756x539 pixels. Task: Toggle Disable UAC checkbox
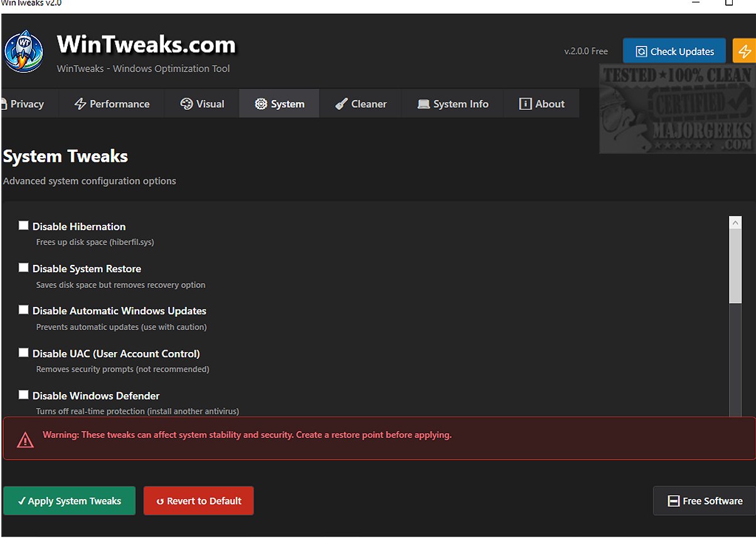coord(24,352)
